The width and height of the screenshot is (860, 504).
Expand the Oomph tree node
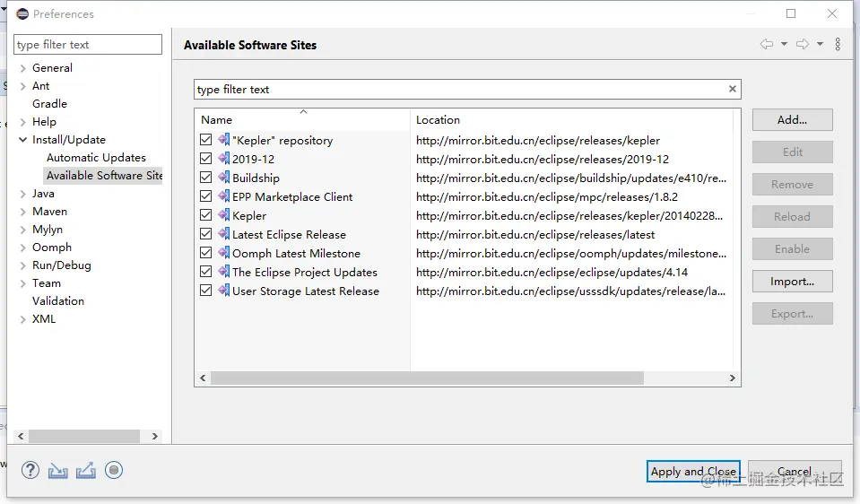point(23,248)
